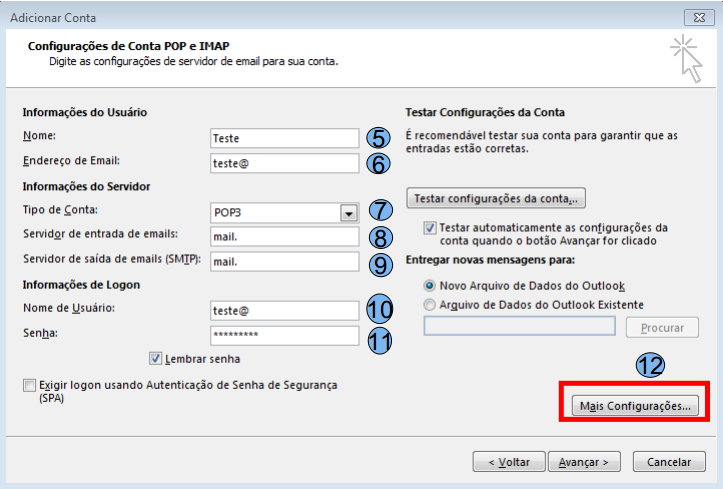Go back with the Voltar button
The height and width of the screenshot is (489, 723).
point(508,462)
